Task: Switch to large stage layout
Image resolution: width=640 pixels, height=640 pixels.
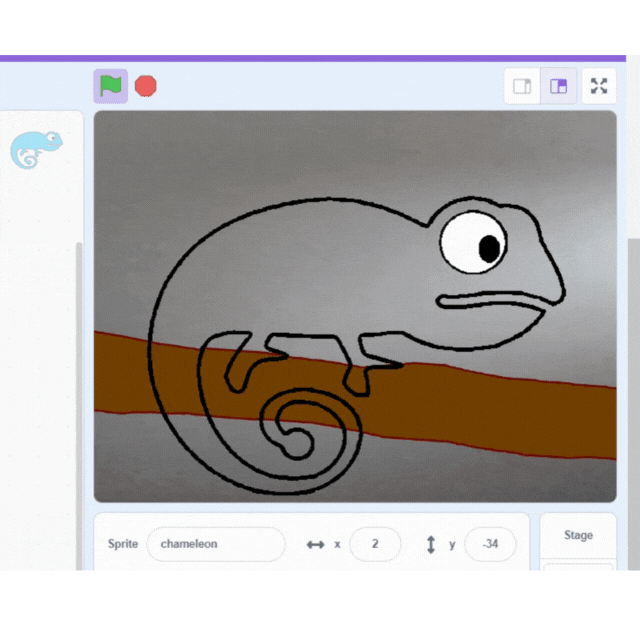Action: (x=559, y=86)
